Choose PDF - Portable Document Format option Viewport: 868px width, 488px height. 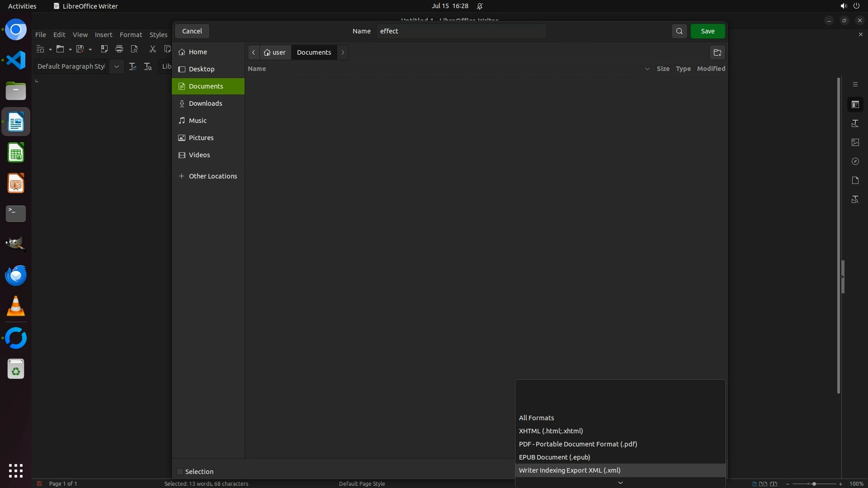click(x=578, y=444)
